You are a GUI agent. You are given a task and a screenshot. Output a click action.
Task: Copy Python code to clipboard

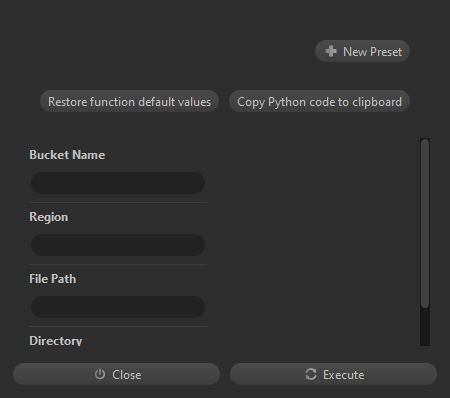pyautogui.click(x=319, y=101)
